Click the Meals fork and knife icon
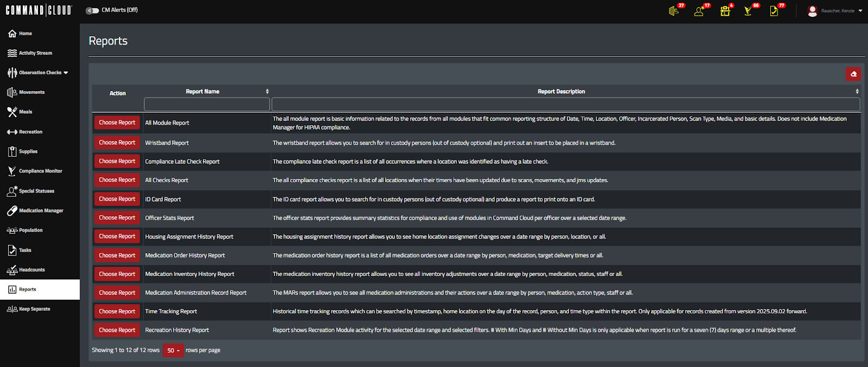 pyautogui.click(x=12, y=112)
